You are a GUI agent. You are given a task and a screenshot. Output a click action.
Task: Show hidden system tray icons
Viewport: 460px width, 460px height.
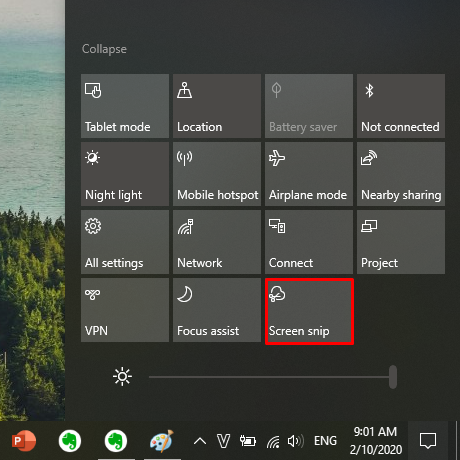tap(200, 441)
